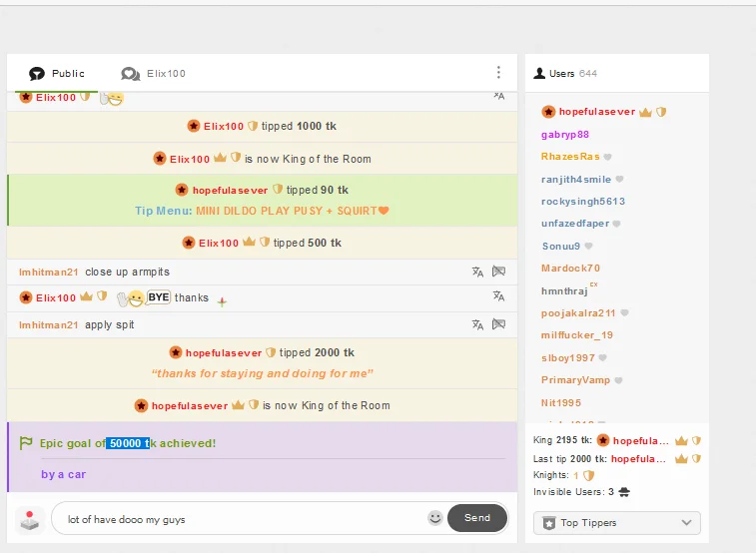This screenshot has width=756, height=553.
Task: Click the Users silhouette icon in the header
Action: click(x=540, y=74)
